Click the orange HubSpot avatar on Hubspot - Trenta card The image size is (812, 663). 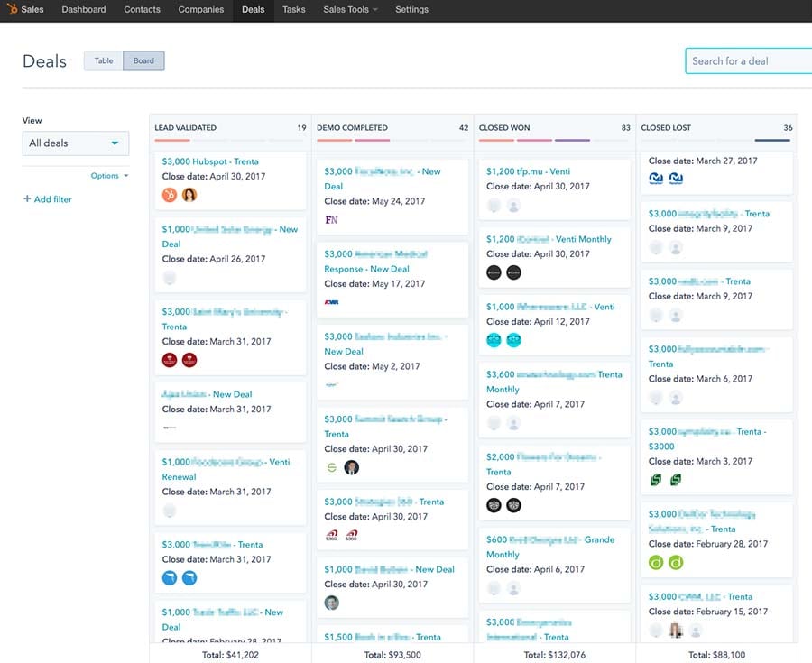(171, 193)
